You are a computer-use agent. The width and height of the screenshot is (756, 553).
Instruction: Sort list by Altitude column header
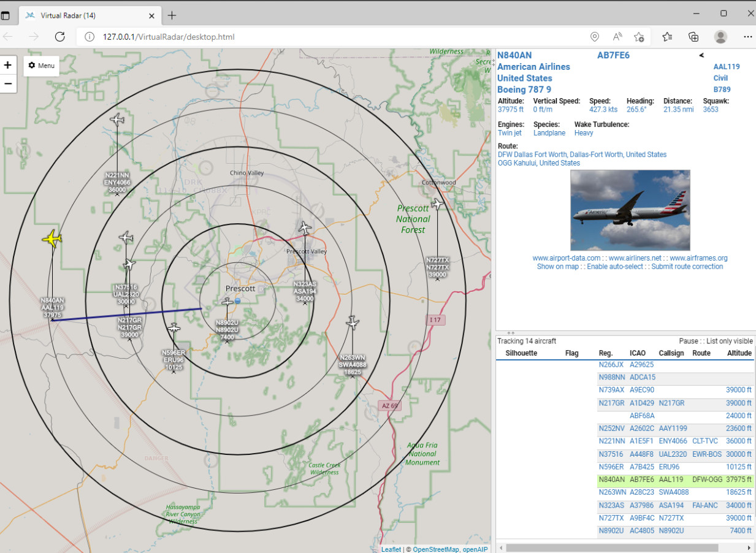(x=739, y=353)
